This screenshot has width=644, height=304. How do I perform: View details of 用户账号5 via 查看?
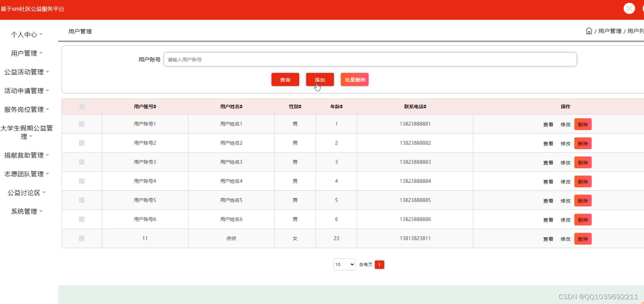548,201
